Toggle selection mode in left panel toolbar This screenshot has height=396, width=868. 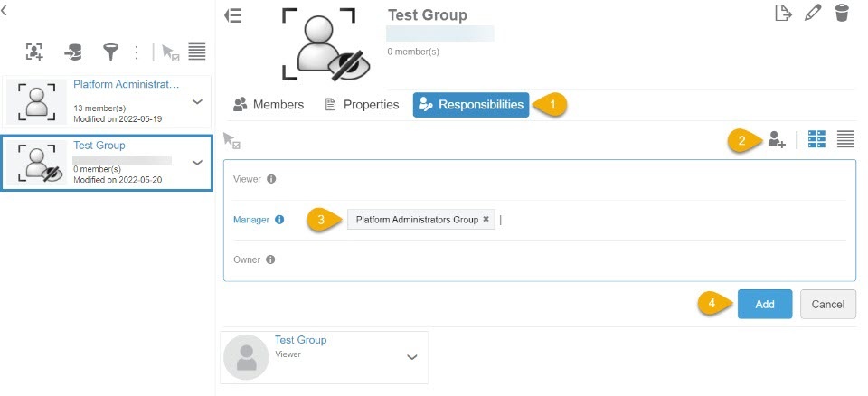coord(170,52)
